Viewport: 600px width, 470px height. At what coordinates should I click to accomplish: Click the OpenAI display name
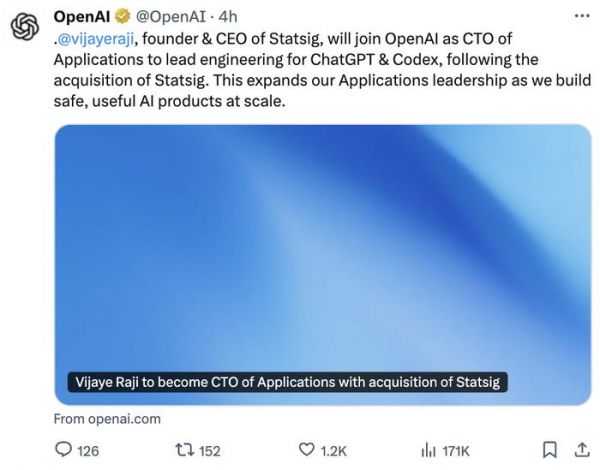point(82,17)
